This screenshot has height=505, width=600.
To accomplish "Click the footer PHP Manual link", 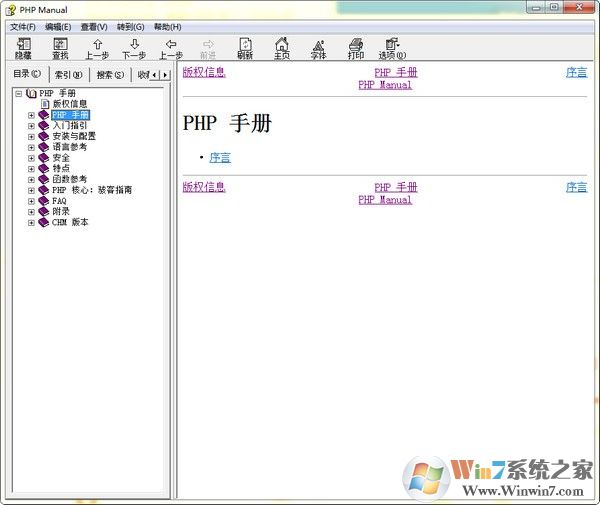I will [x=385, y=199].
